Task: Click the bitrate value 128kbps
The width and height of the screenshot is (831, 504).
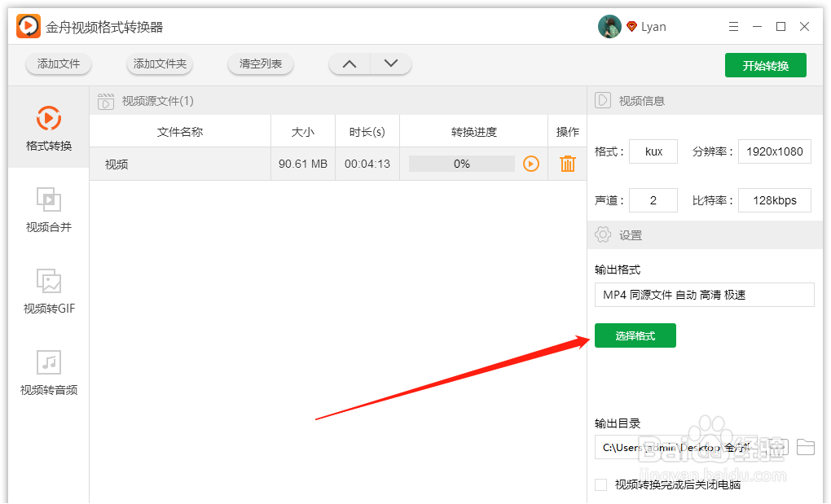Action: click(775, 200)
